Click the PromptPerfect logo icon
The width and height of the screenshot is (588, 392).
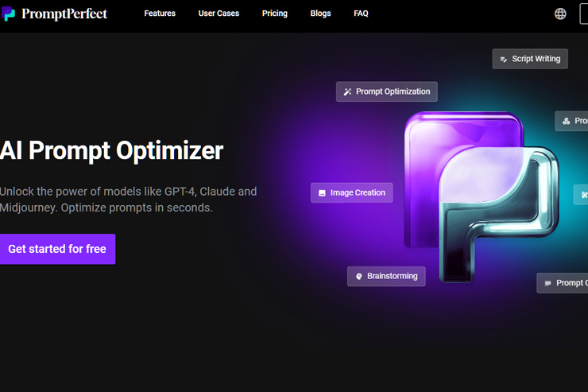click(x=8, y=14)
